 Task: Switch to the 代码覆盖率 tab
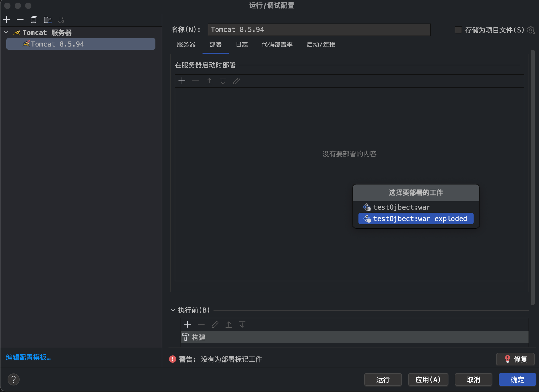coord(277,45)
